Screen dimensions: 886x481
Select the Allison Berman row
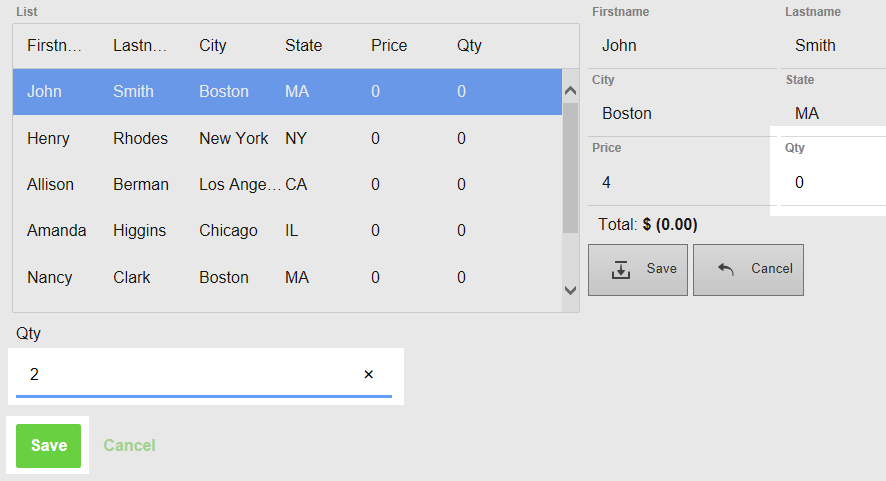pos(287,185)
